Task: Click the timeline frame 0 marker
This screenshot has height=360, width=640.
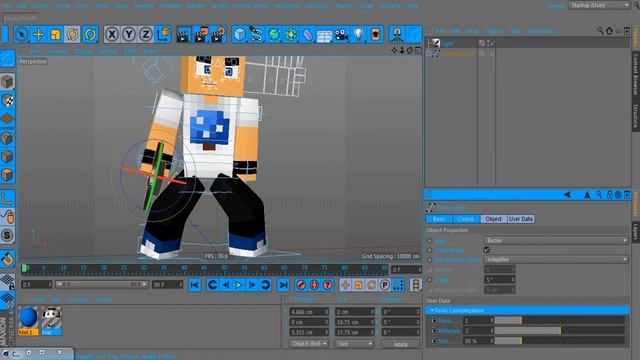Action: 25,268
